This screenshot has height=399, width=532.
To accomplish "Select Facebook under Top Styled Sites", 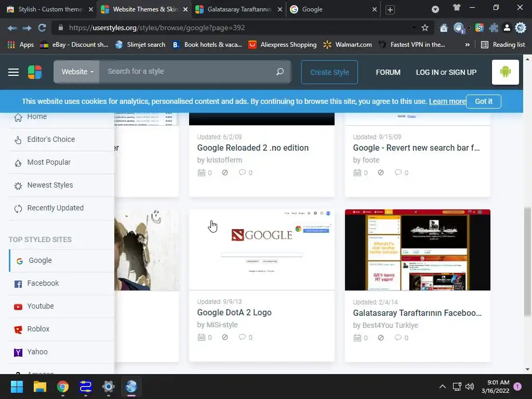I will (61, 283).
